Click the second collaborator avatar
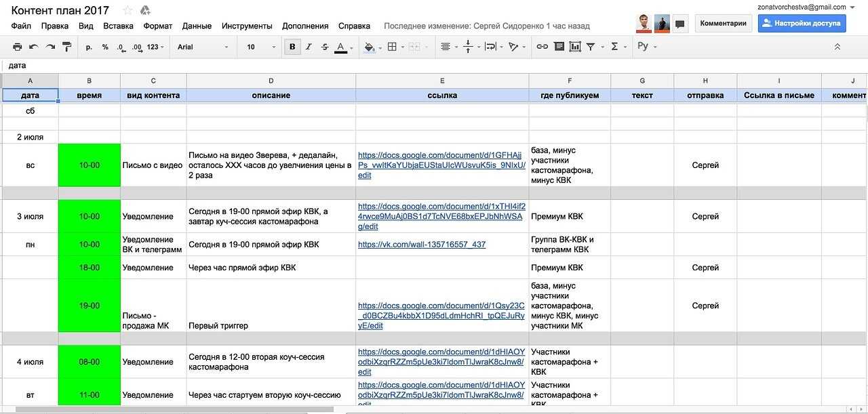This screenshot has height=414, width=868. (x=663, y=23)
